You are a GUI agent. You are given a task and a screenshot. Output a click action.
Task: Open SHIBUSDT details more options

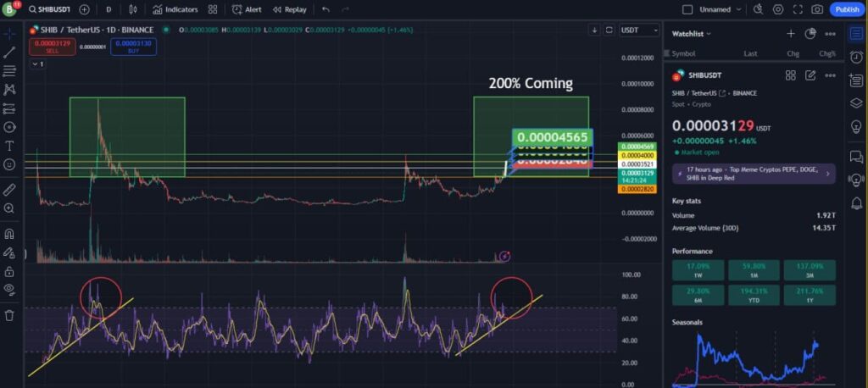(x=830, y=75)
